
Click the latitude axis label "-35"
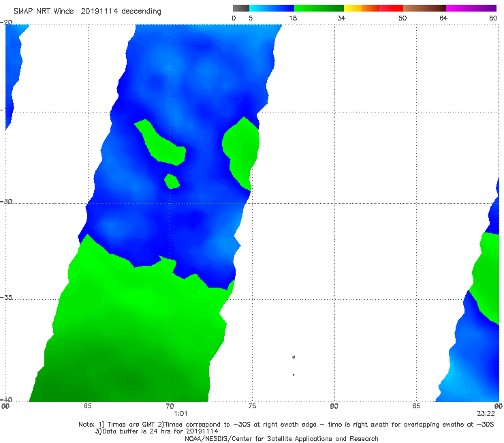tap(6, 298)
